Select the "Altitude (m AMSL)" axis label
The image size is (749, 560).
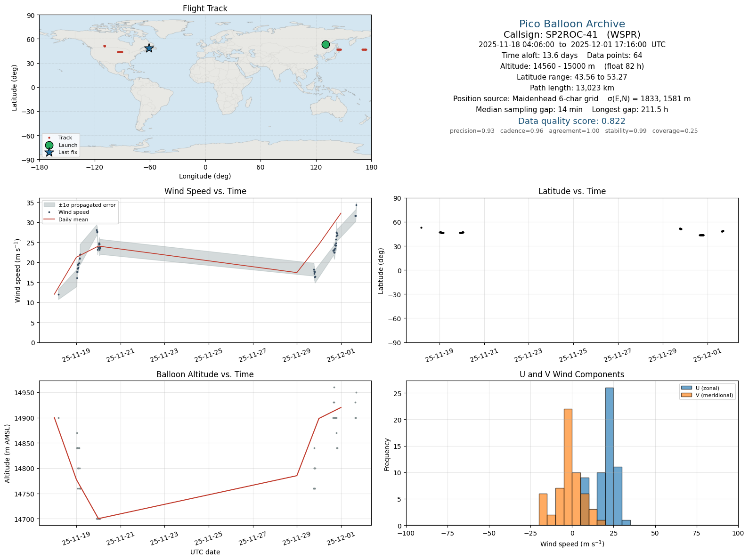tap(8, 453)
